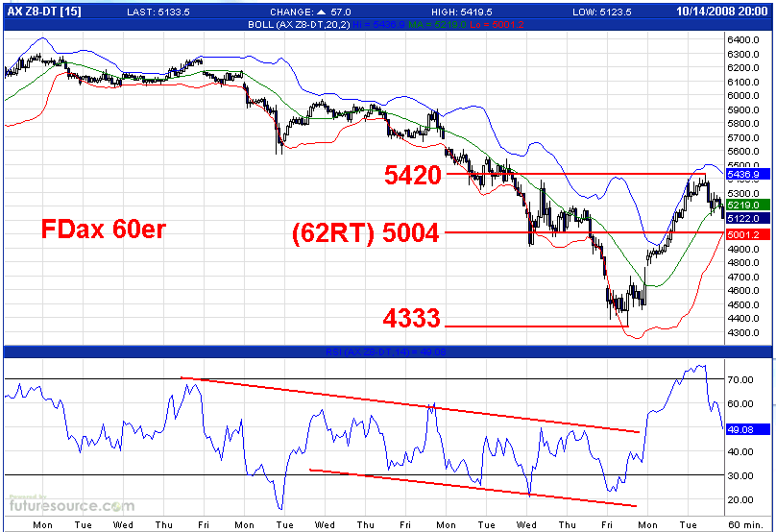Click the dark 5122.0 last price tag
This screenshot has width=776, height=532.
click(x=748, y=218)
